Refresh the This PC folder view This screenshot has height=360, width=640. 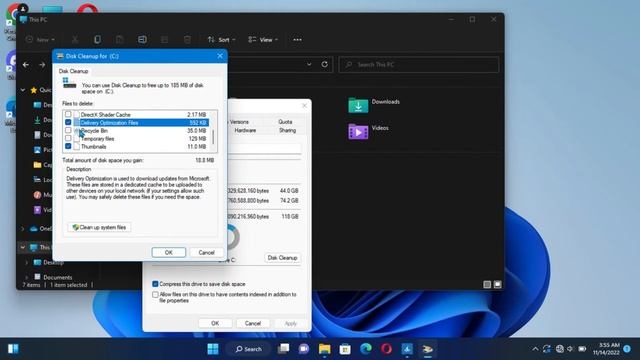coord(324,64)
